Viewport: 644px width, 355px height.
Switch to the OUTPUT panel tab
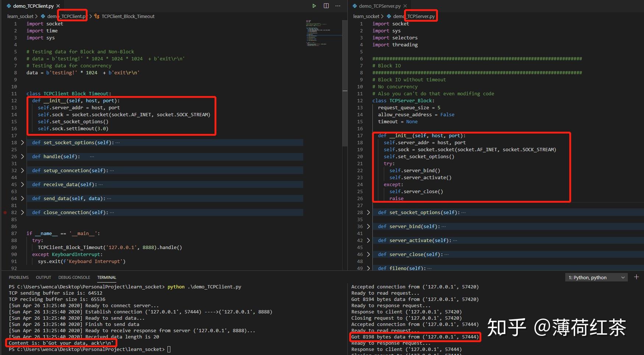click(x=43, y=277)
